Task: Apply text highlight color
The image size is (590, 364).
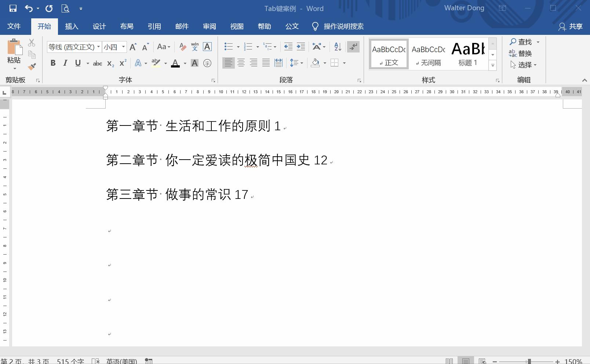Action: pyautogui.click(x=156, y=63)
